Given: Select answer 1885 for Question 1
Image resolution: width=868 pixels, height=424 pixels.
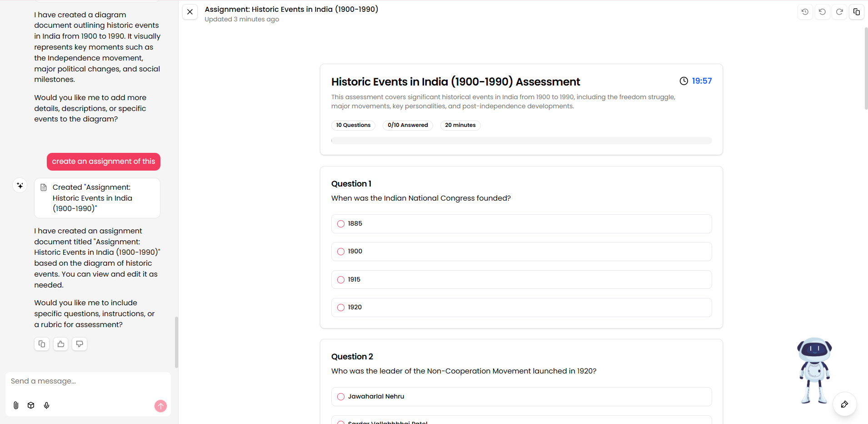Looking at the screenshot, I should [521, 224].
